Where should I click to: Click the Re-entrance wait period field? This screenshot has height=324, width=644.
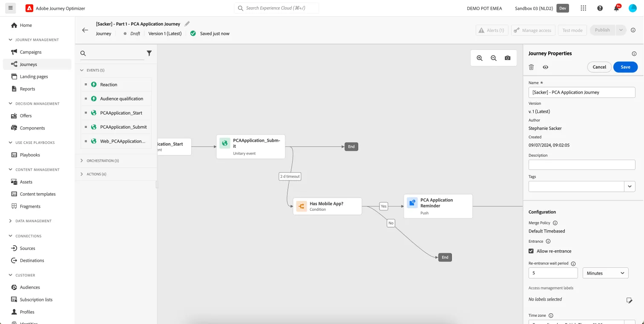coord(553,273)
